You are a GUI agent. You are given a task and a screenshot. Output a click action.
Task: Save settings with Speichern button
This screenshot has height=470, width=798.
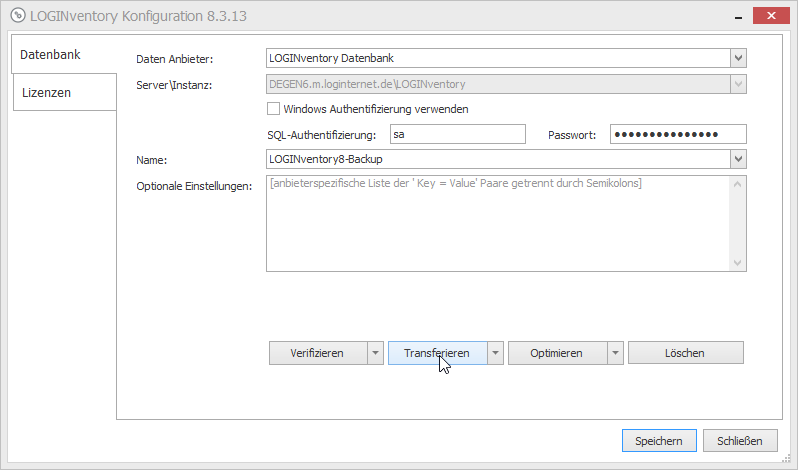click(x=659, y=440)
